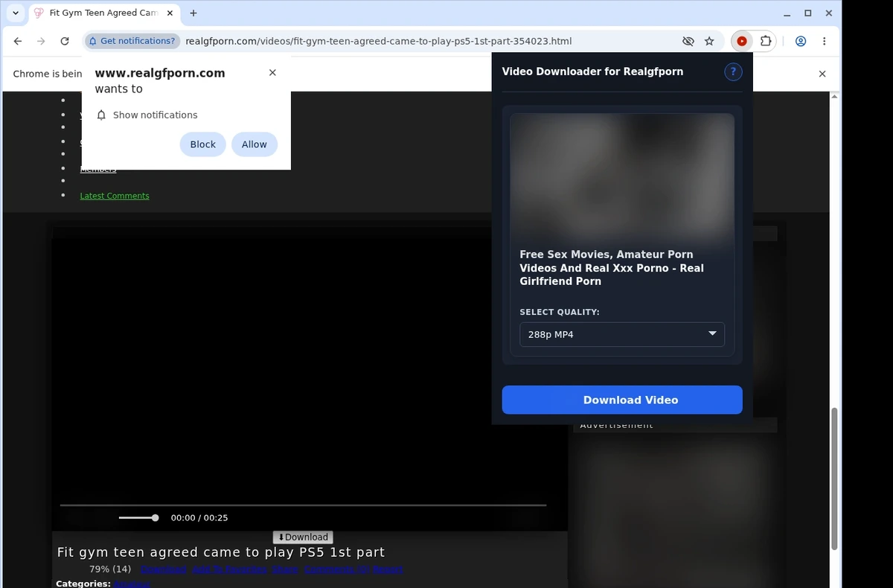Open the Chrome three-dot menu
Viewport: 893px width, 588px height.
825,41
